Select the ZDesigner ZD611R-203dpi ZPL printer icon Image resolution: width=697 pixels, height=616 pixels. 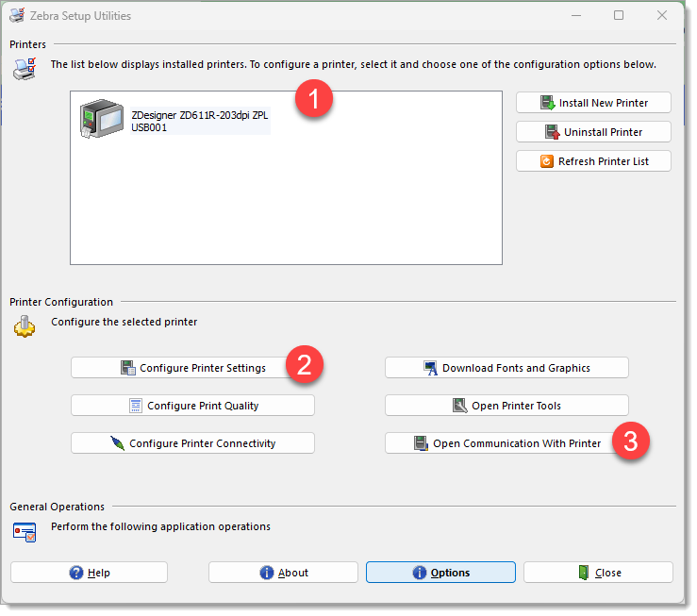(x=101, y=119)
